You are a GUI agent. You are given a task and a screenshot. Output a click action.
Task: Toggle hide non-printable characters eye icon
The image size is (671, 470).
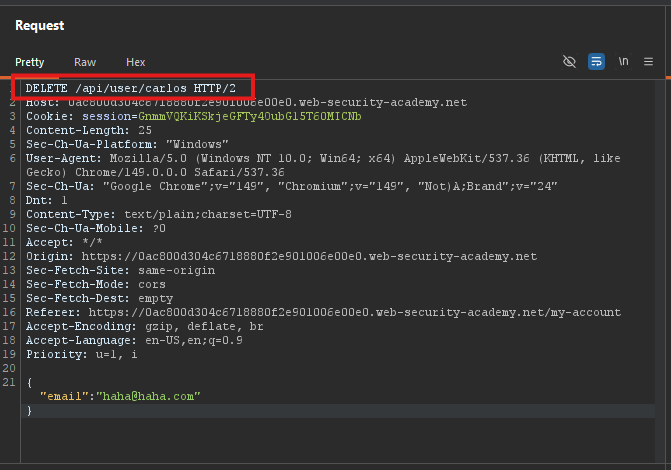point(569,62)
